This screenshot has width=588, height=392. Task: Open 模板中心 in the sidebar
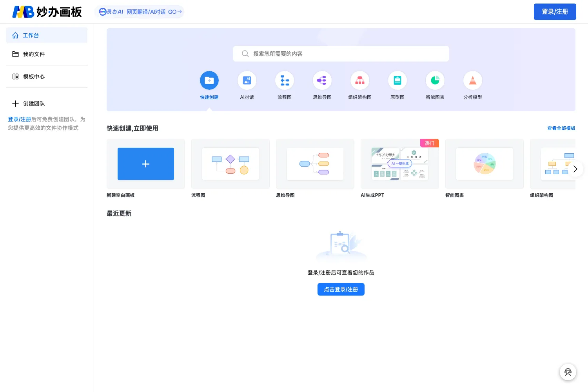click(x=47, y=76)
